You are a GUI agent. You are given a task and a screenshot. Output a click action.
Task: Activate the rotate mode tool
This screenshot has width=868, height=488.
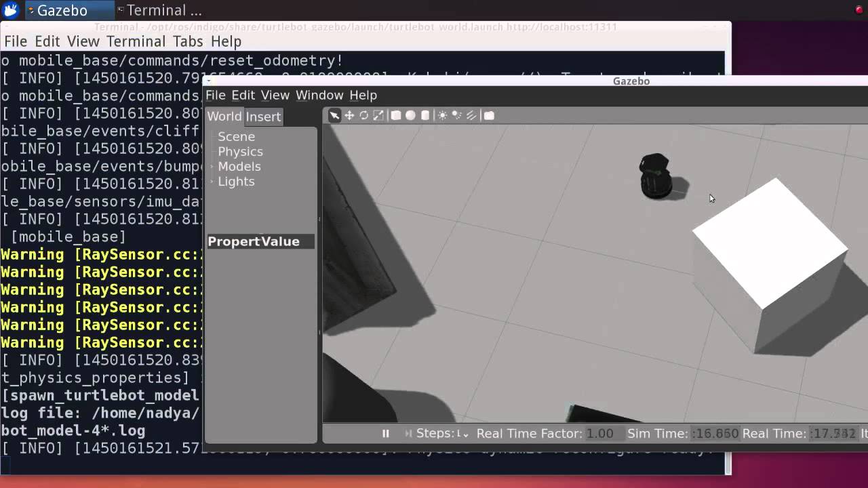click(x=363, y=115)
